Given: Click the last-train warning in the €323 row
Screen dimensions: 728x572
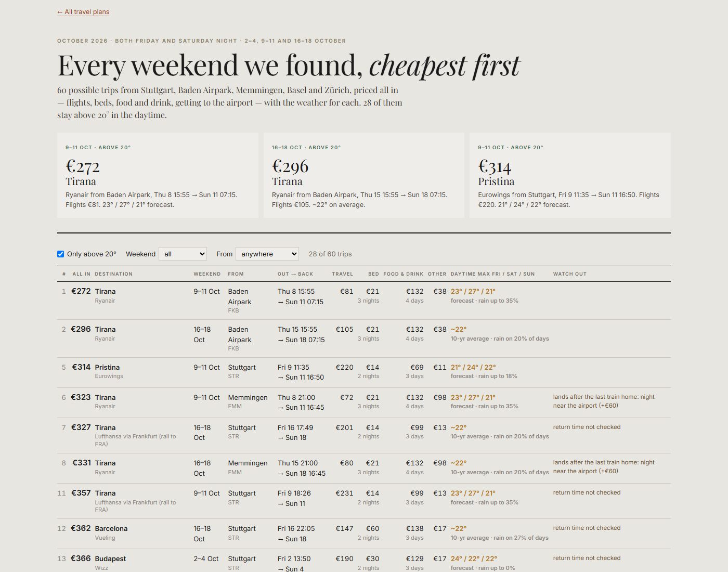Looking at the screenshot, I should [604, 401].
